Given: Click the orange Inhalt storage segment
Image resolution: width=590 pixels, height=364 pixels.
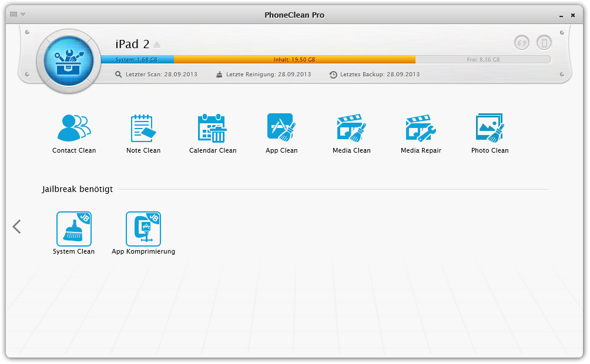Looking at the screenshot, I should [x=294, y=59].
